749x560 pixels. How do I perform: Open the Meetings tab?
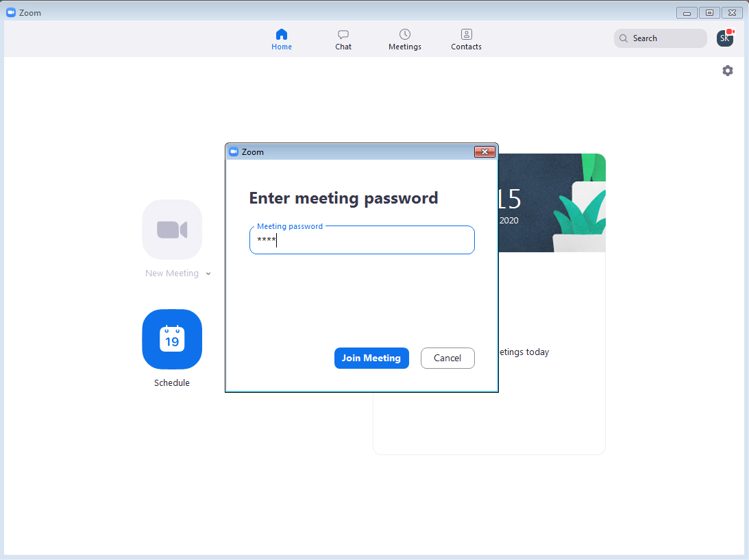click(404, 40)
